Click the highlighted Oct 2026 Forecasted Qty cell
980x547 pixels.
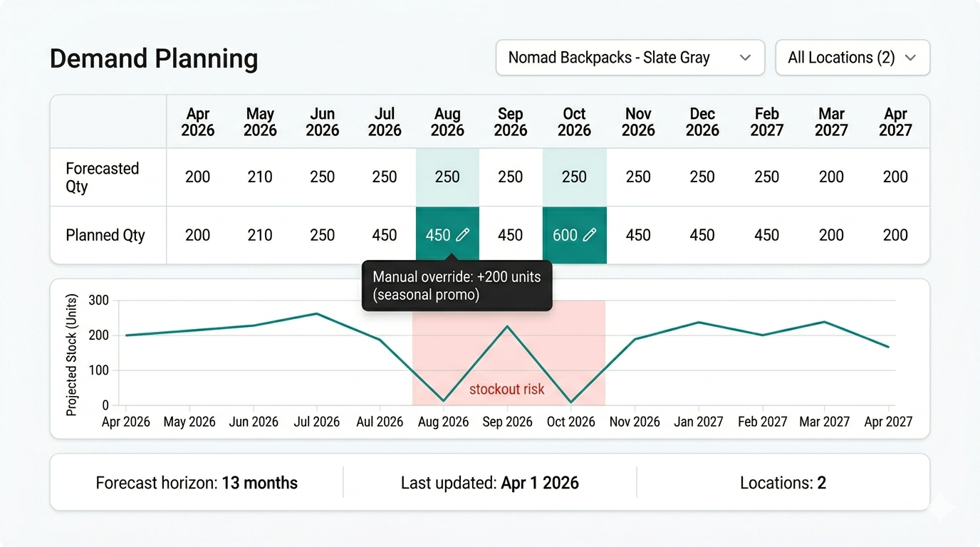(574, 177)
